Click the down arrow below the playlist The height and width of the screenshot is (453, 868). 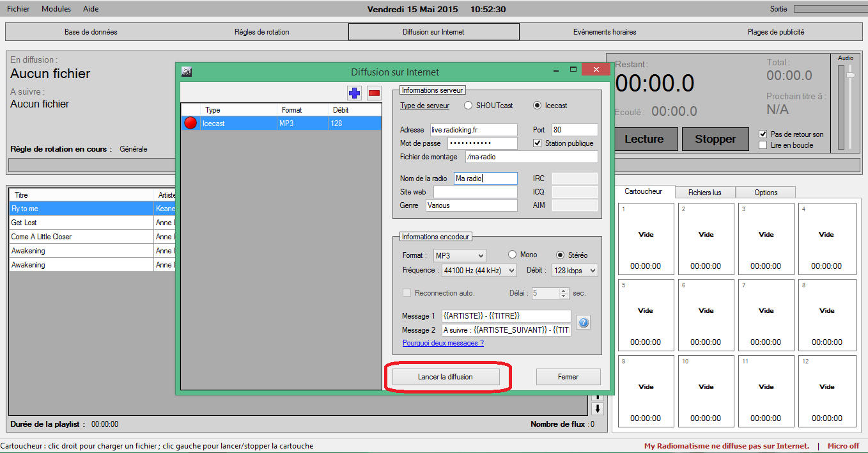(598, 409)
